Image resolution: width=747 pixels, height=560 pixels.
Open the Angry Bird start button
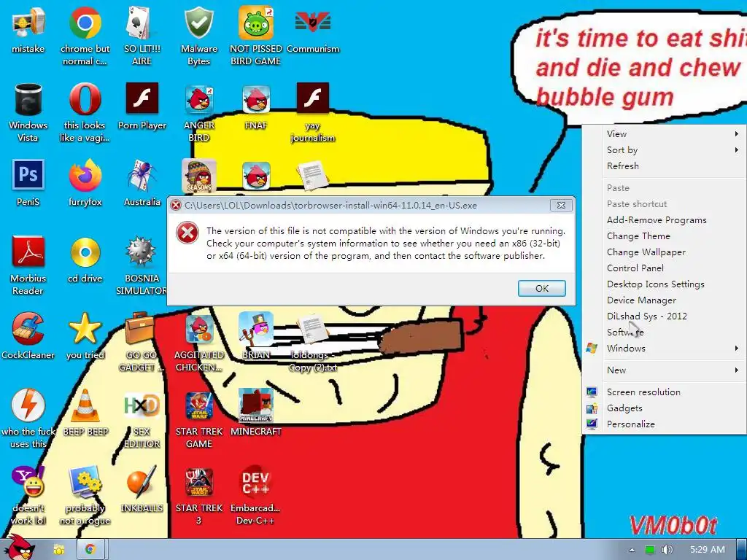pyautogui.click(x=19, y=548)
